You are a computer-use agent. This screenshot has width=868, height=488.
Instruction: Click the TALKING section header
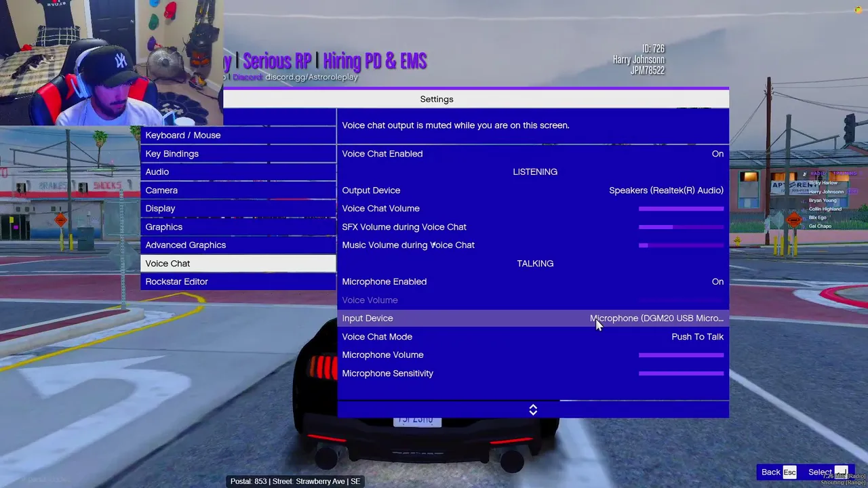pyautogui.click(x=535, y=264)
